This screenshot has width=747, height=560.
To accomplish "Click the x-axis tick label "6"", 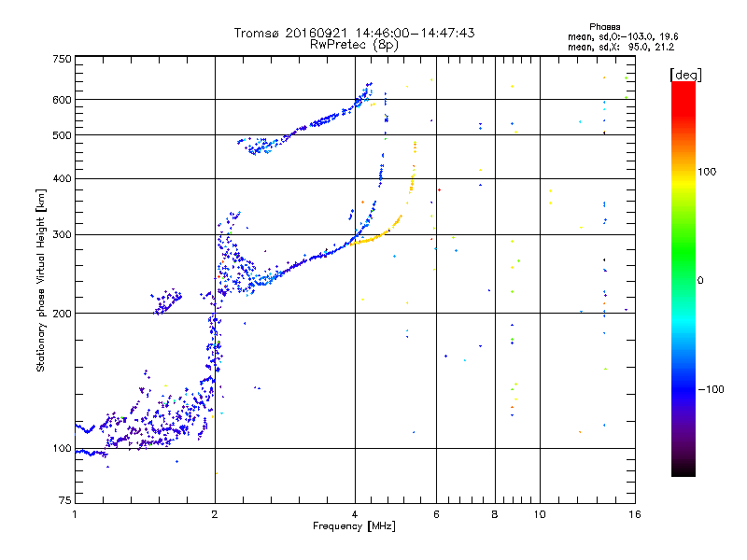I will click(x=436, y=514).
